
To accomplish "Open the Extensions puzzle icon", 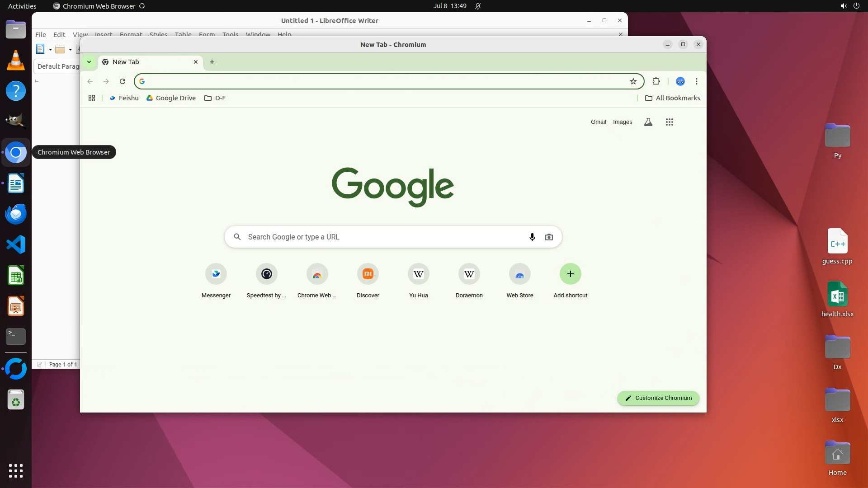I will point(656,81).
